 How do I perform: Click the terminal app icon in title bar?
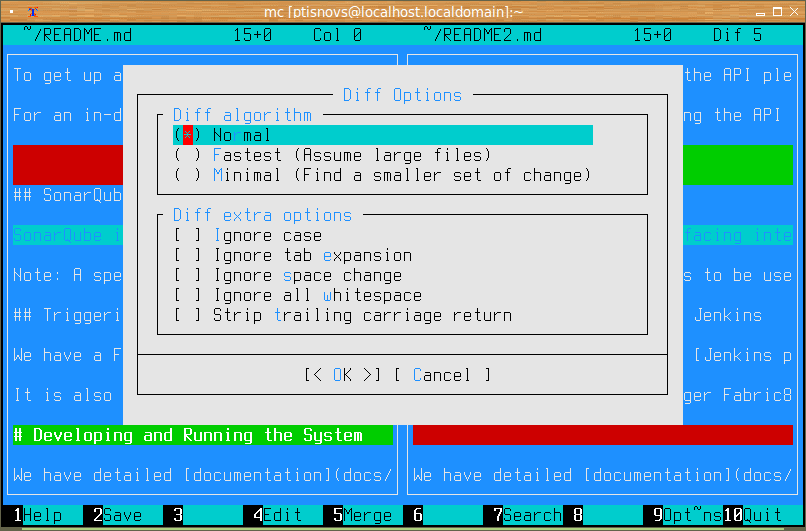[33, 11]
